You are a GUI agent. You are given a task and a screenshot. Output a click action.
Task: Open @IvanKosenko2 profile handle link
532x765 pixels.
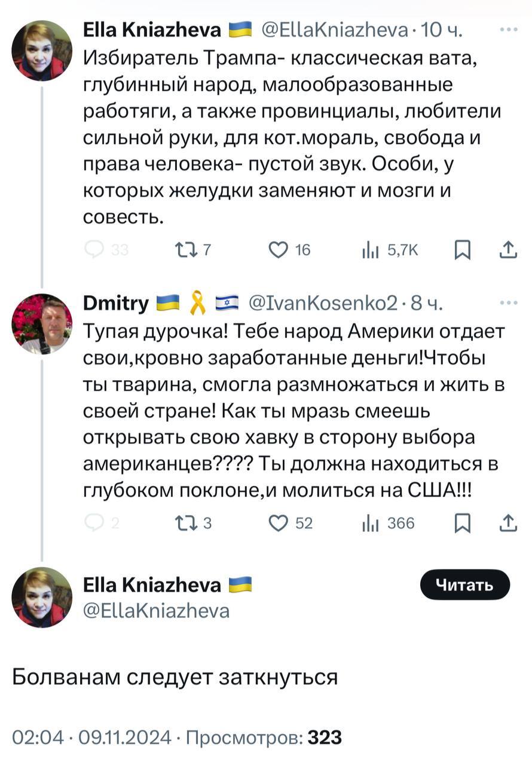click(322, 304)
